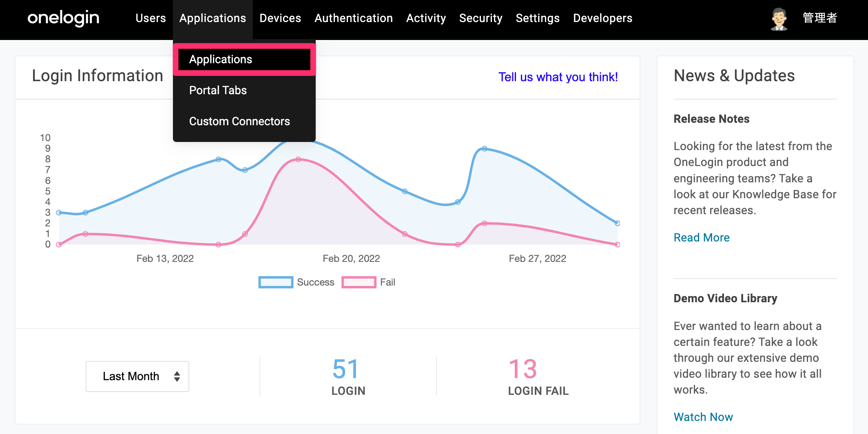The image size is (868, 434).
Task: Click the dropdown arrows beside Last Month
Action: [x=177, y=376]
